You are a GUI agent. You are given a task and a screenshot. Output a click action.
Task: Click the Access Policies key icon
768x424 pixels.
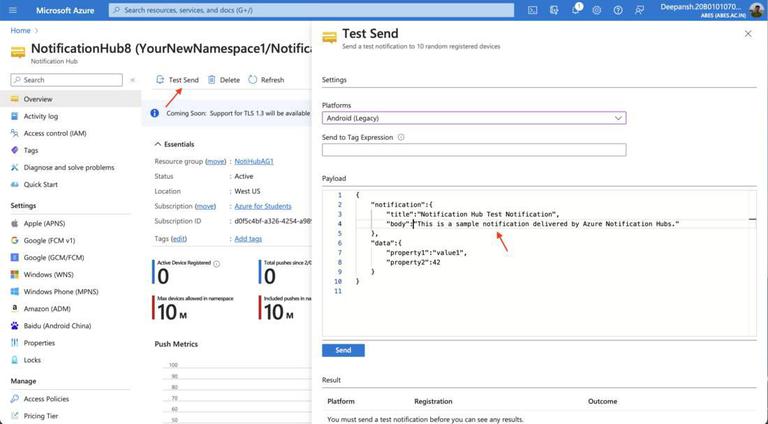15,399
